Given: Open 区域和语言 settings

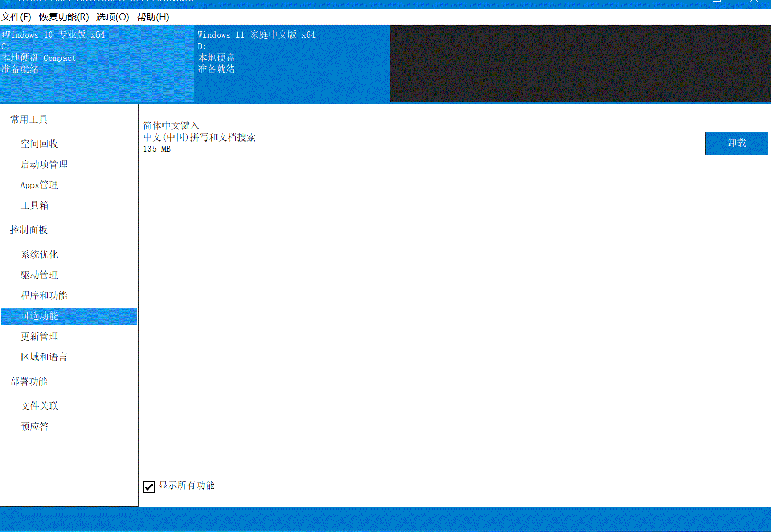Looking at the screenshot, I should [44, 357].
